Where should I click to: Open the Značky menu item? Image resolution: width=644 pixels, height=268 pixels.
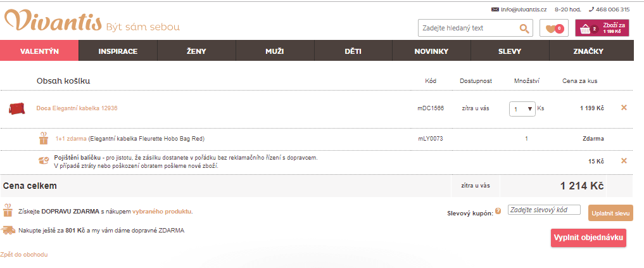coord(588,51)
